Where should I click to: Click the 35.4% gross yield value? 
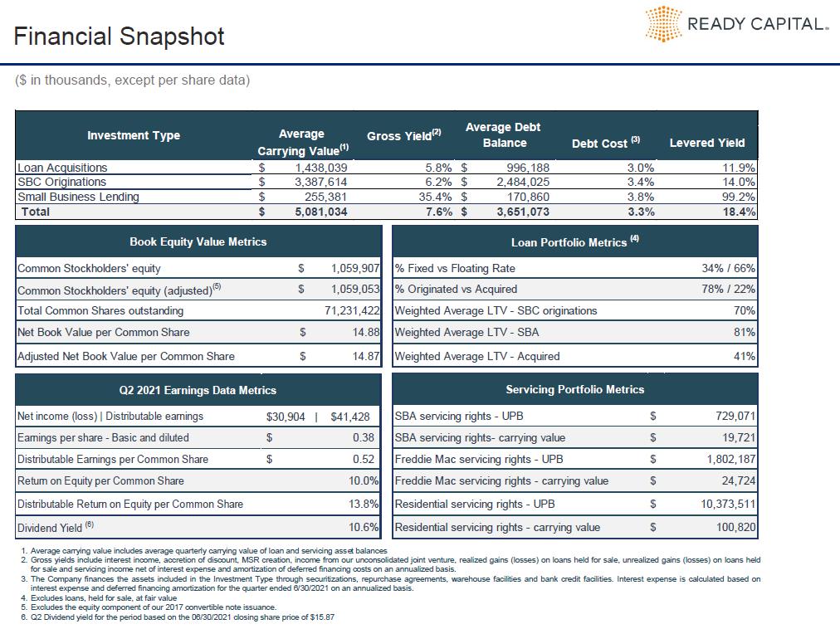tap(435, 197)
